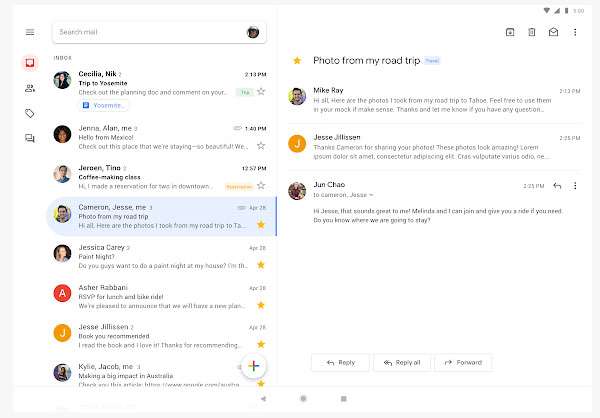The height and width of the screenshot is (418, 600).
Task: Open more options in top toolbar
Action: tap(575, 32)
